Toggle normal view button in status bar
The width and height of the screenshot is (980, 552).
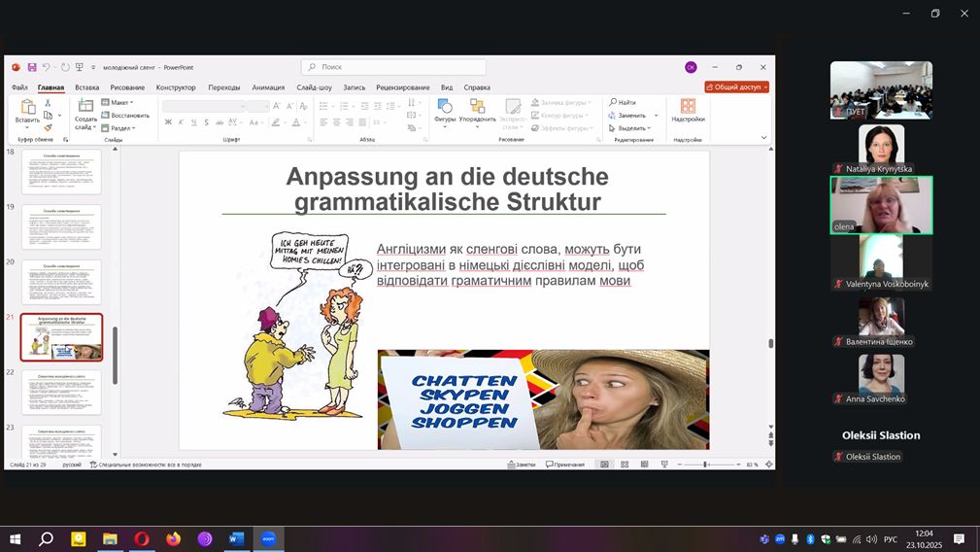(x=604, y=465)
